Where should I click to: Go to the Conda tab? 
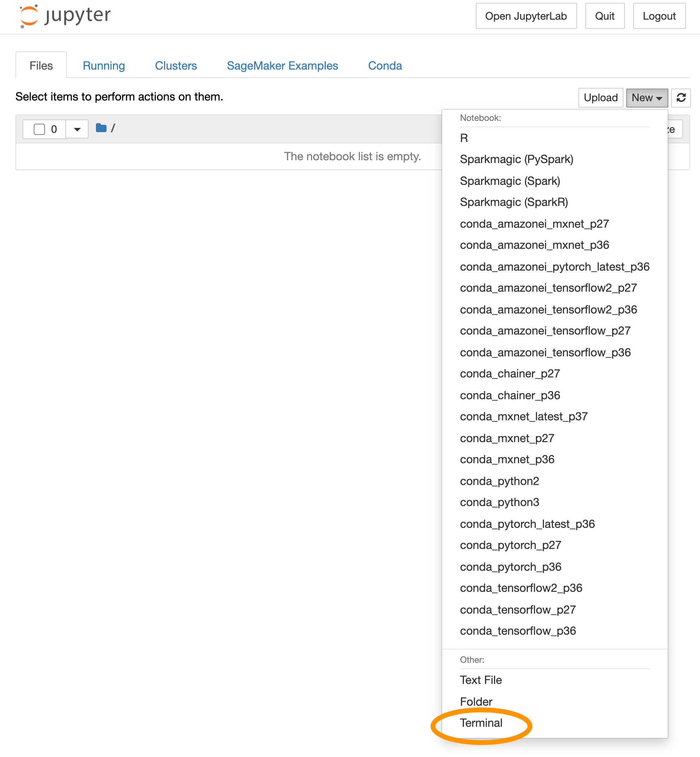tap(385, 66)
